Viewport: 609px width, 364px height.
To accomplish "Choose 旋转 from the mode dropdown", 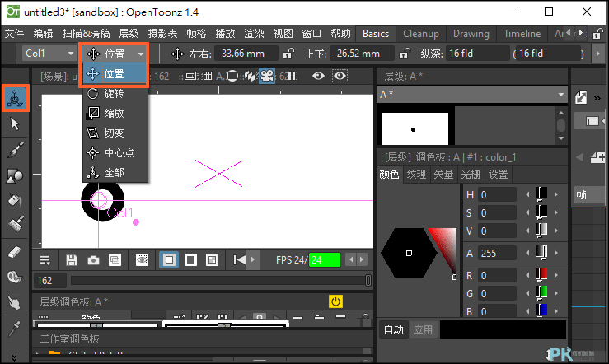I will (115, 94).
